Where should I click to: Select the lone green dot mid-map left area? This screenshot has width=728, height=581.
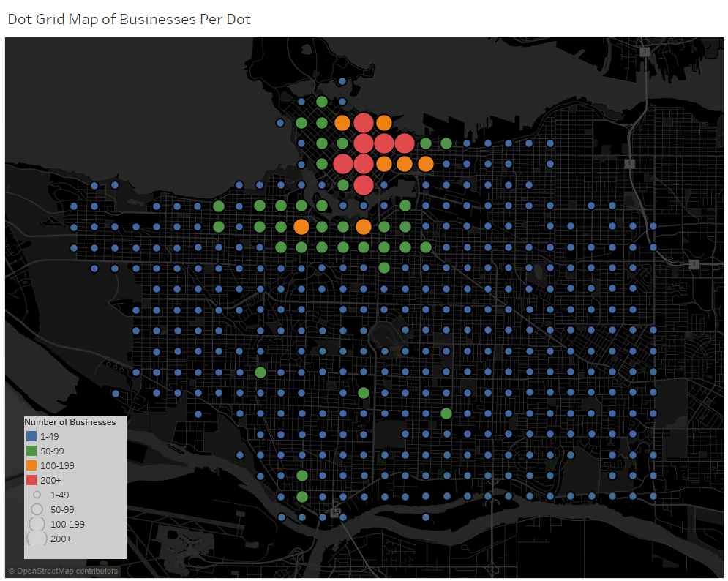tap(260, 372)
